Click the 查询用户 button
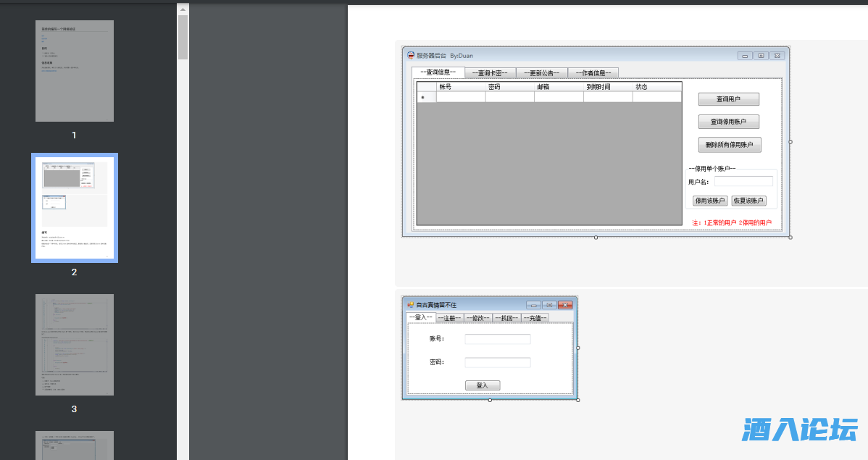The width and height of the screenshot is (868, 460). pos(728,99)
